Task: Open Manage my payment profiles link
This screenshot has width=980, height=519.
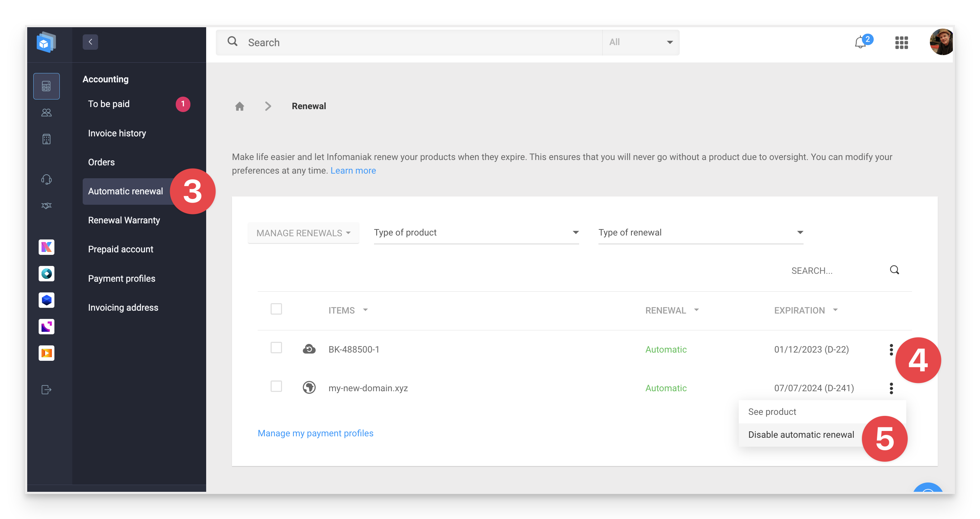Action: 315,433
